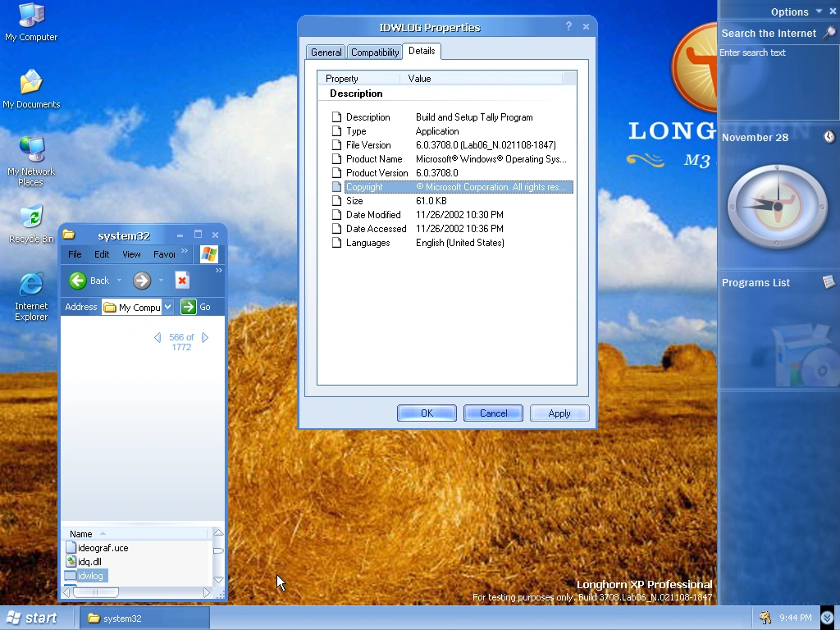Viewport: 840px width, 630px height.
Task: Click the help question mark in Properties
Action: [568, 26]
